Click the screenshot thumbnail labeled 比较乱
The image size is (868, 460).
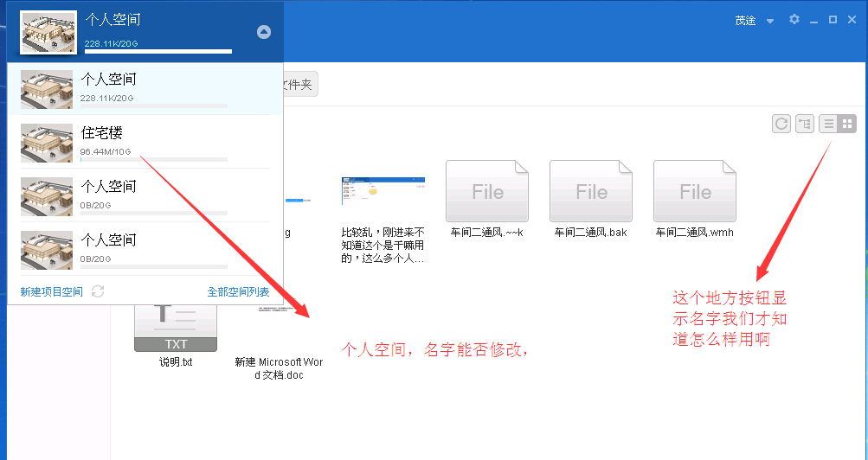point(383,191)
